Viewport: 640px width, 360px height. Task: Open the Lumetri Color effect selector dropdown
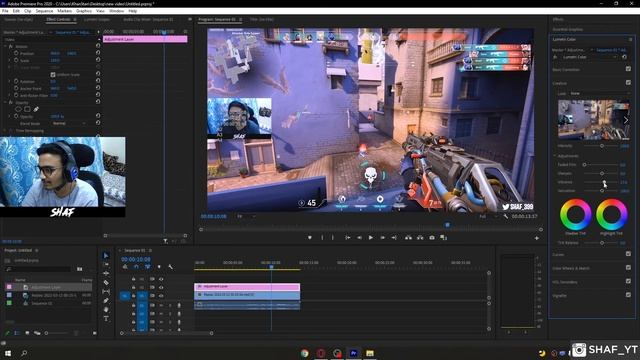[589, 57]
